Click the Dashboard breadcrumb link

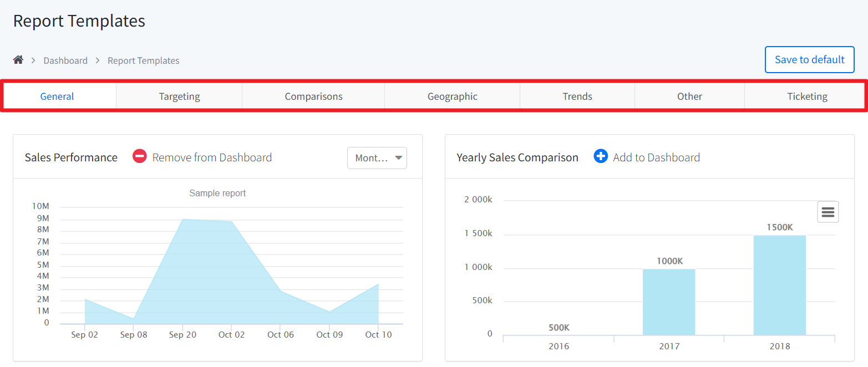pyautogui.click(x=65, y=60)
